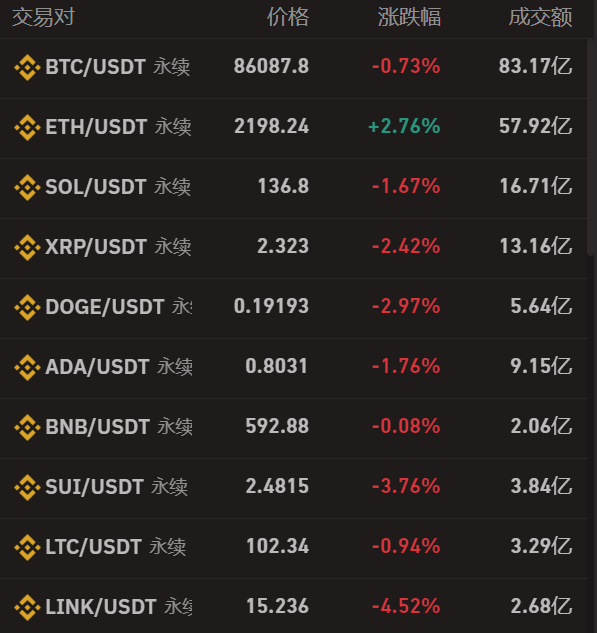
Task: Sort by the 涨跌幅 column header
Action: pos(409,17)
